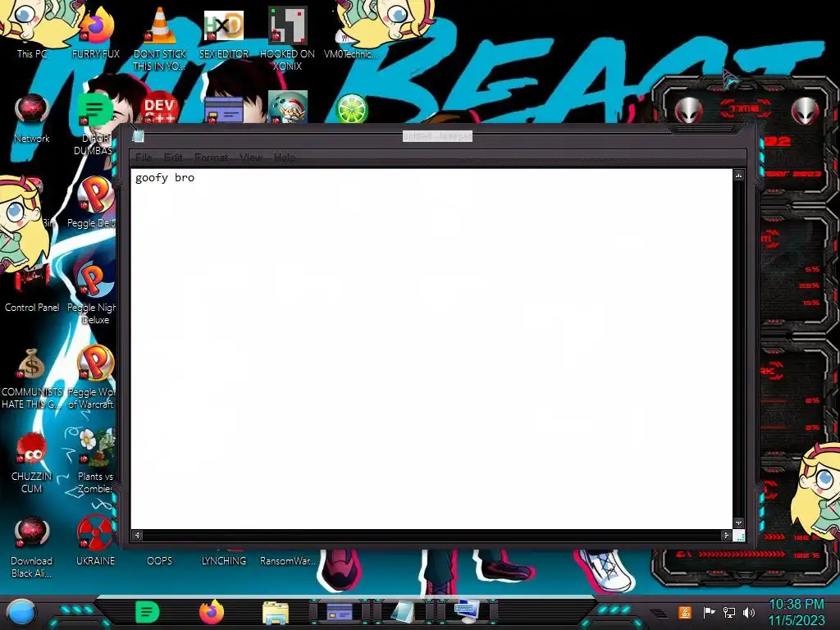Open the Format menu in Notepad
The image size is (840, 630).
click(x=211, y=157)
